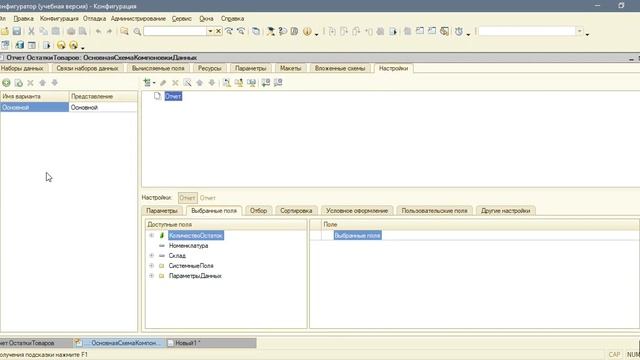Select the Выбранные поля row in Поле list

coord(358,236)
